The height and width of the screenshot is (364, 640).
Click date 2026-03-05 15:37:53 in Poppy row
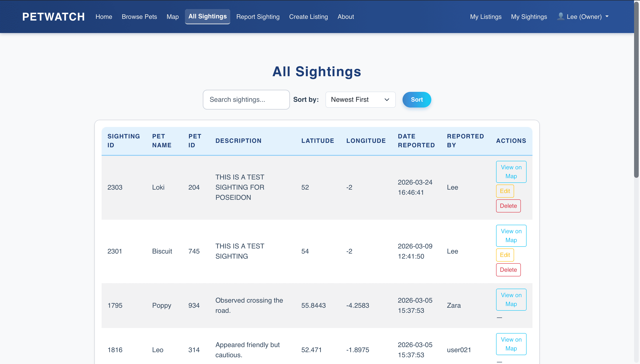pos(415,306)
